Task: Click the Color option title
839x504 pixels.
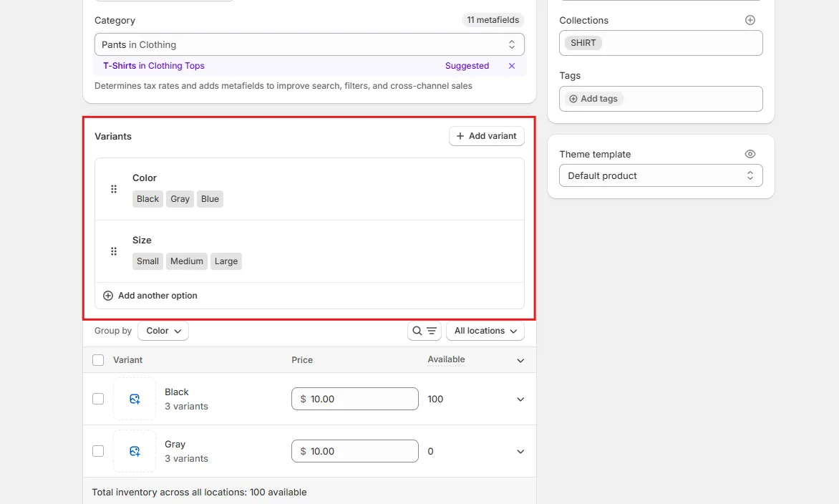Action: 145,178
